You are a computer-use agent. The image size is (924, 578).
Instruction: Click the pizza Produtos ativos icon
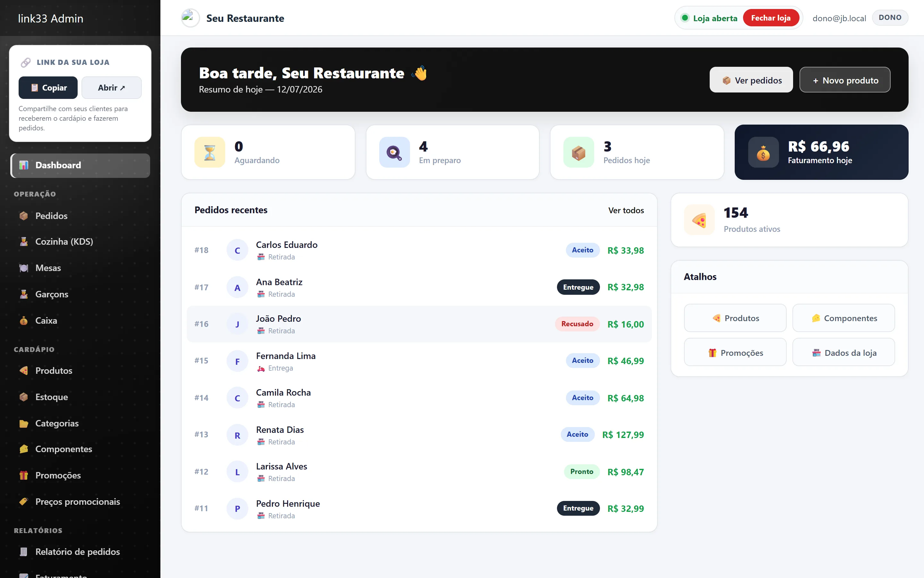click(x=699, y=220)
